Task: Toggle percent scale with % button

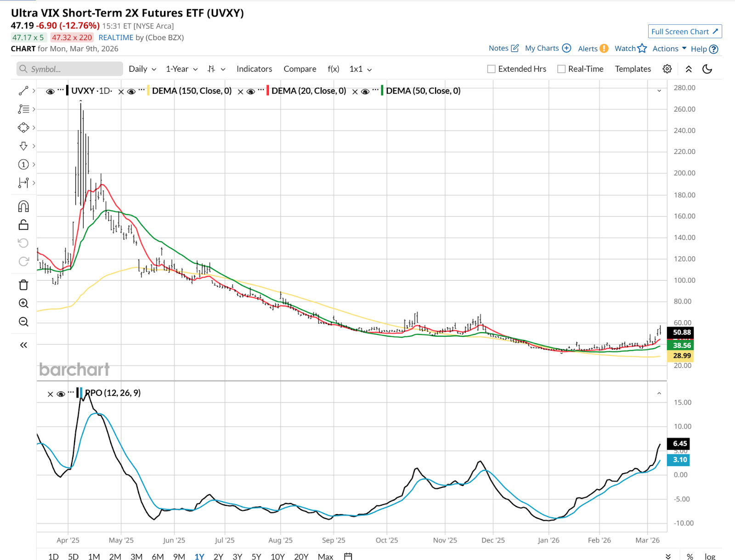Action: point(690,556)
